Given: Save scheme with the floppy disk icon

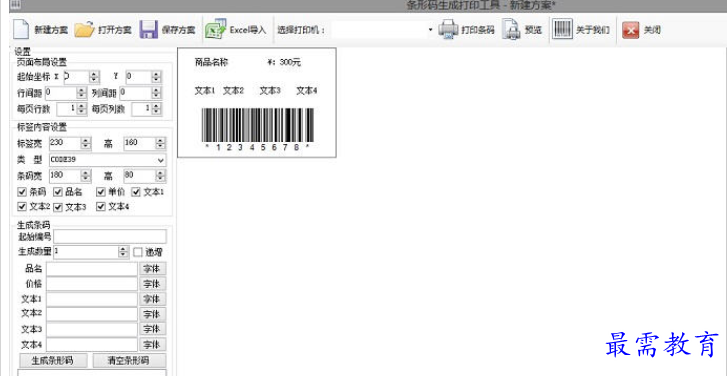Looking at the screenshot, I should click(x=148, y=30).
